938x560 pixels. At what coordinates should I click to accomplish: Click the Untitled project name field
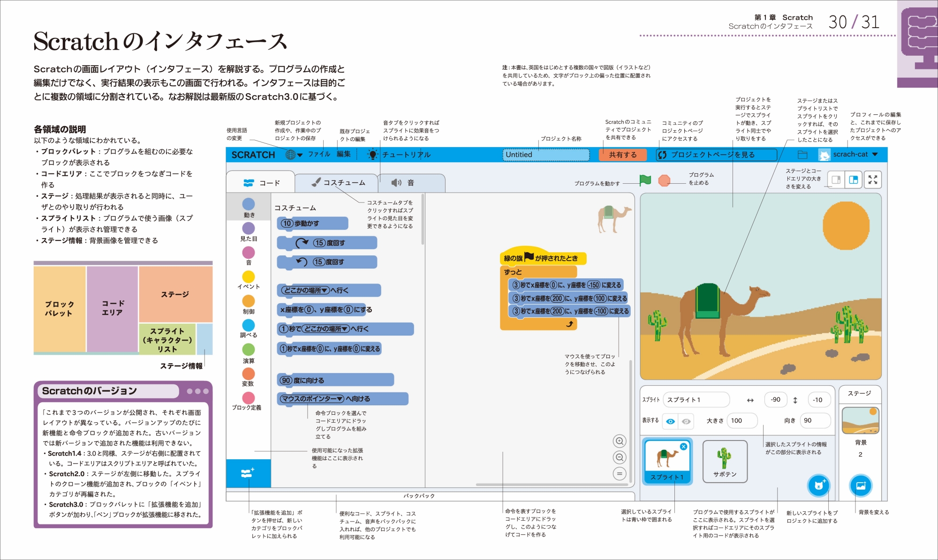pyautogui.click(x=546, y=155)
